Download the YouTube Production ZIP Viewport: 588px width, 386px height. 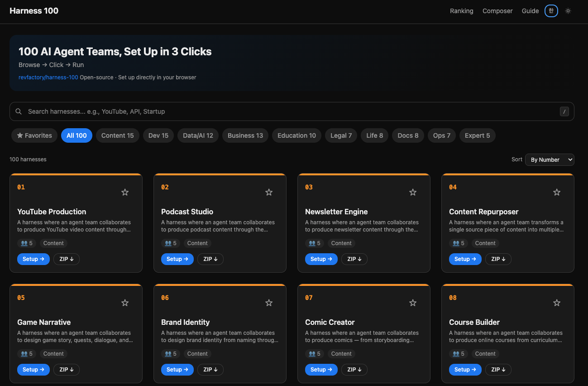point(67,259)
